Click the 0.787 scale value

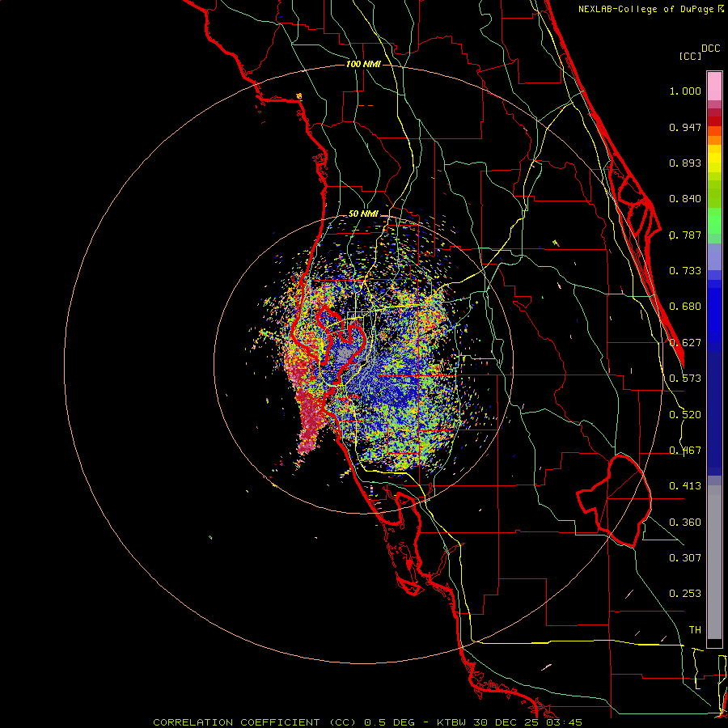pos(685,235)
